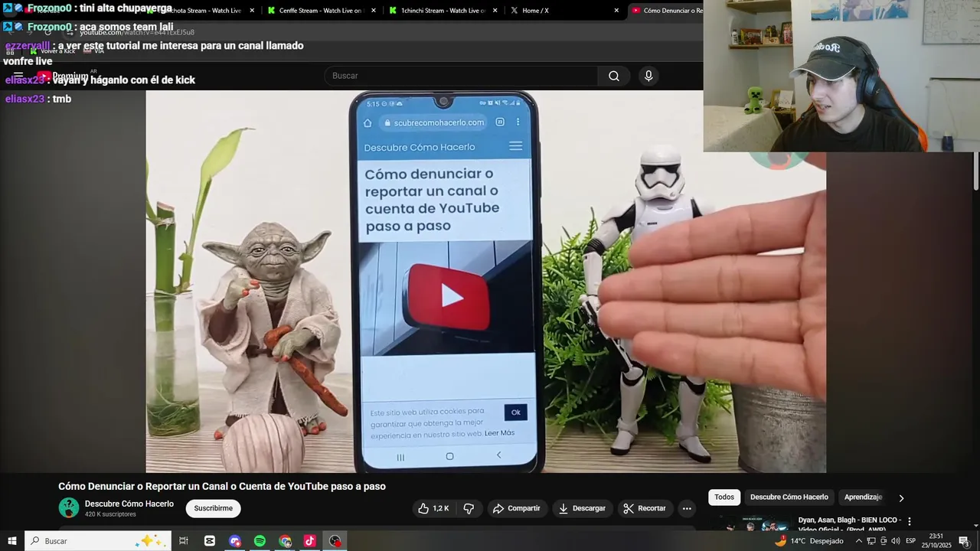Open Spotify from the taskbar

pyautogui.click(x=260, y=541)
